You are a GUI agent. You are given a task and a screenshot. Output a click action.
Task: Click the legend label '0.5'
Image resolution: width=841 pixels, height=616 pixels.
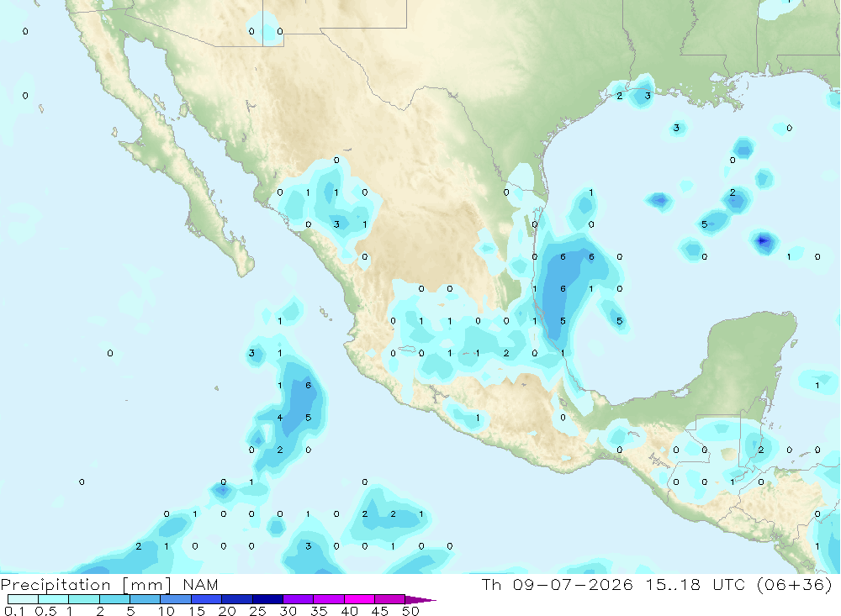[x=45, y=611]
